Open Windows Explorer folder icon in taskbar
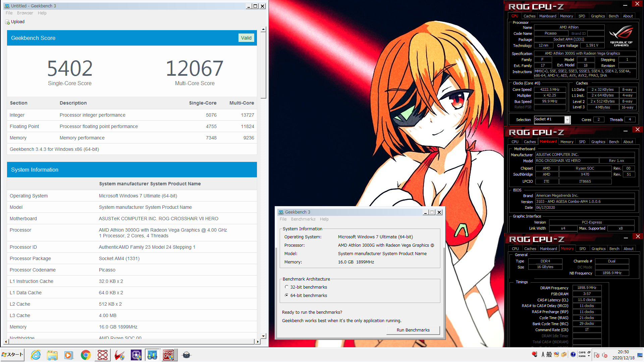 (52, 355)
